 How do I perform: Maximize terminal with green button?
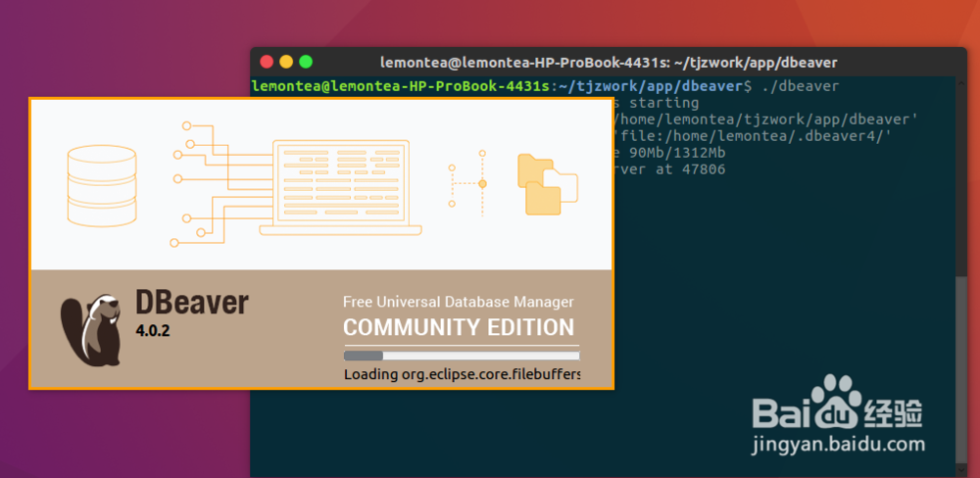point(306,62)
